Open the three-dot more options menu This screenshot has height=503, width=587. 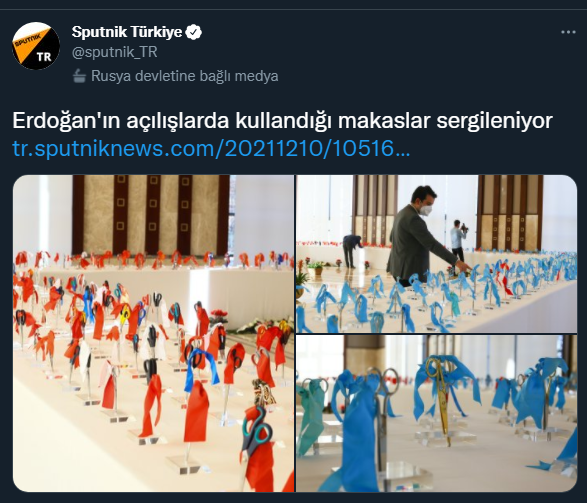(x=568, y=32)
